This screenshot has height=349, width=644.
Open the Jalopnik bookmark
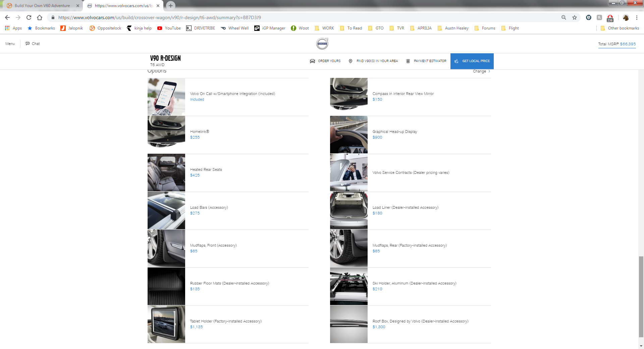pyautogui.click(x=72, y=28)
